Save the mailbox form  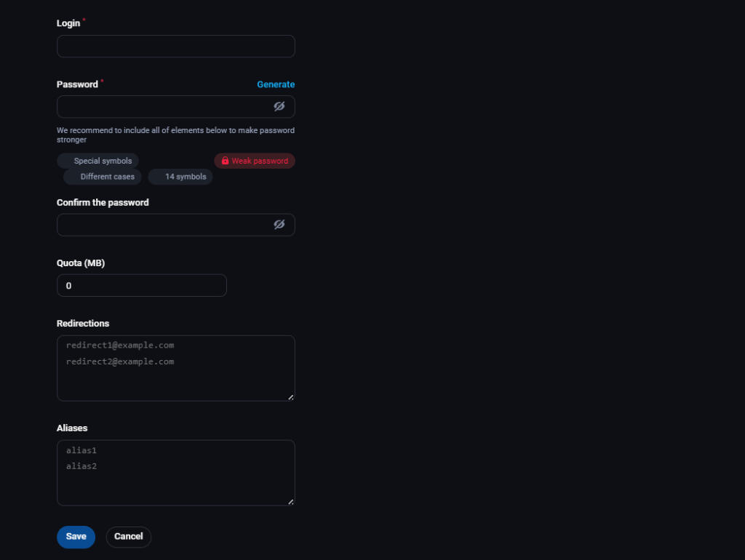click(76, 537)
